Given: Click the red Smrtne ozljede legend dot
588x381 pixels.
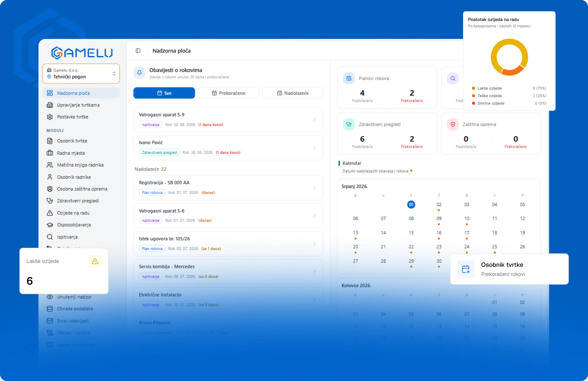Looking at the screenshot, I should [x=474, y=103].
